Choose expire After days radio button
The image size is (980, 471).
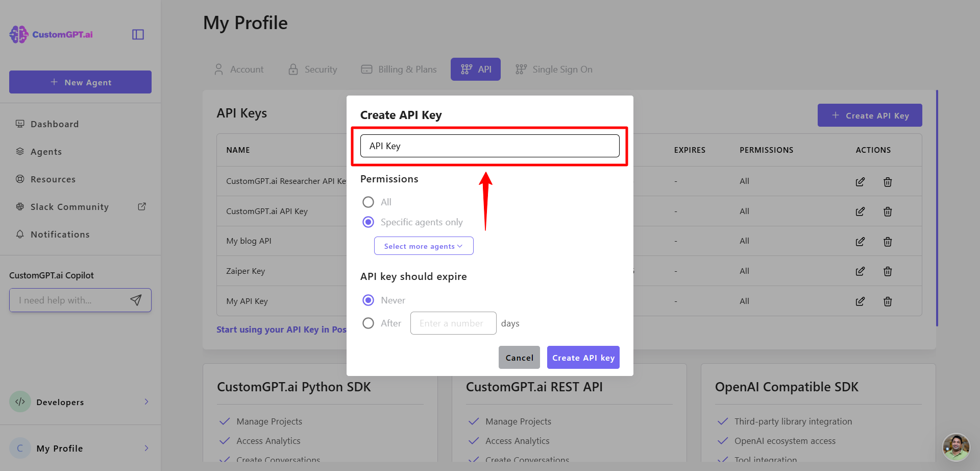click(368, 323)
